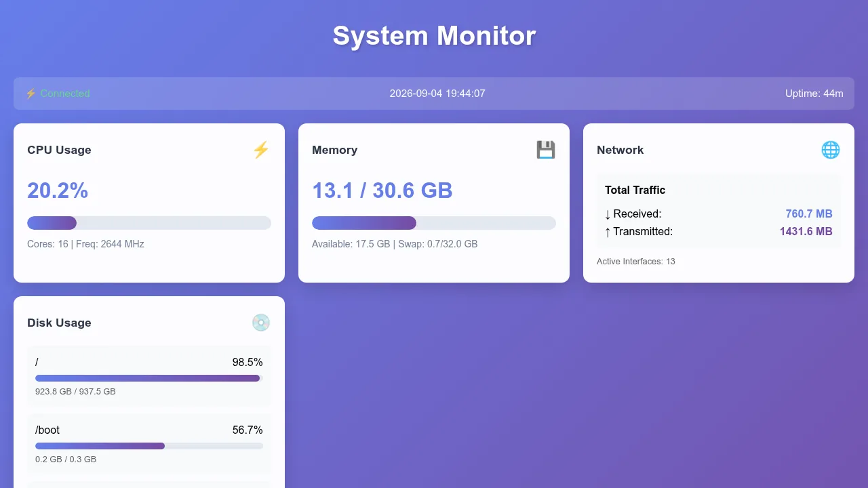Click the Cores: 16 | Freq: 2644 MHz line
Screen dimensions: 868x488
coord(85,244)
